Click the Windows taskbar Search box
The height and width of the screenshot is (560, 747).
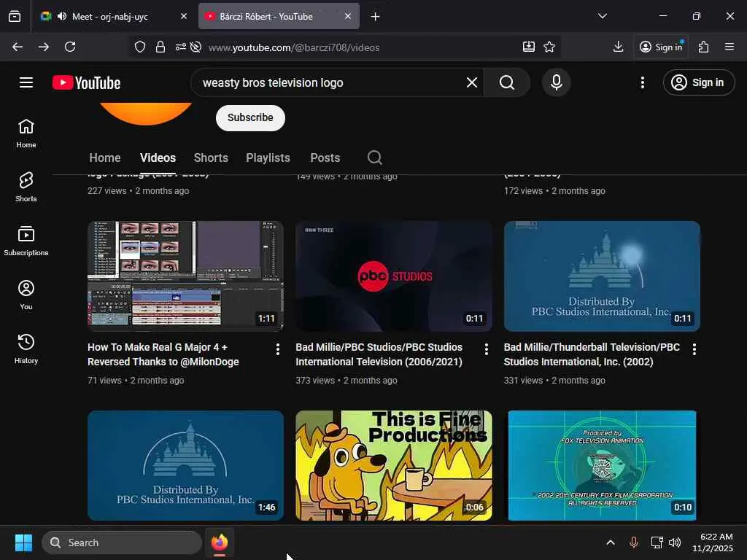(x=122, y=542)
